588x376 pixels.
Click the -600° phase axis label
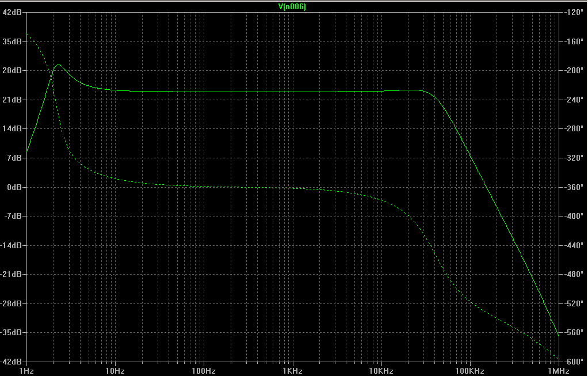pos(574,362)
